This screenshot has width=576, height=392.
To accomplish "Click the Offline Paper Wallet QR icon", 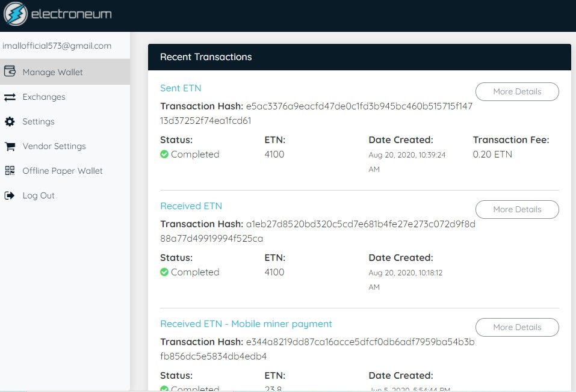I will (x=10, y=171).
